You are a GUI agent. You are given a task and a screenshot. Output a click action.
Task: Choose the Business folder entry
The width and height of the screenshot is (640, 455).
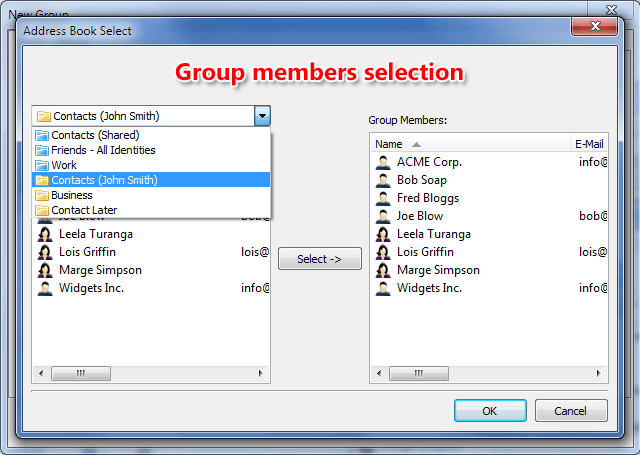pyautogui.click(x=151, y=195)
